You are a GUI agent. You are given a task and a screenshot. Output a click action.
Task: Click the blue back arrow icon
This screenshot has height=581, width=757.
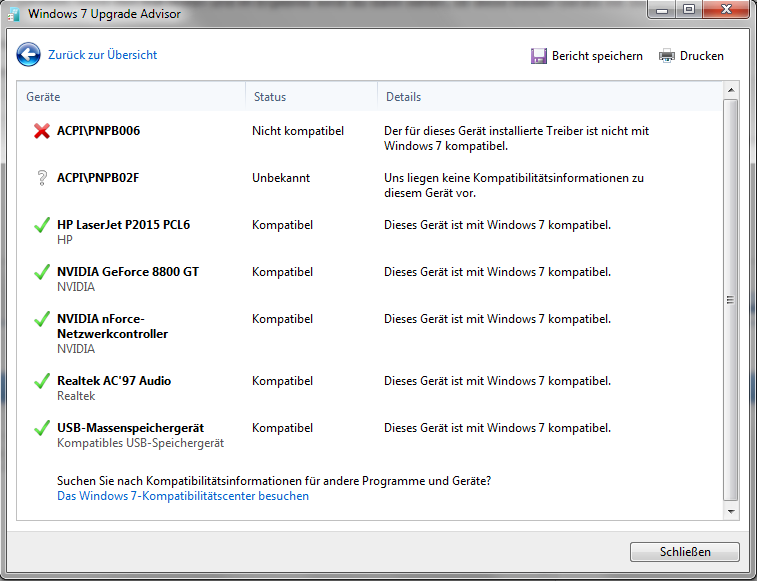click(x=28, y=55)
